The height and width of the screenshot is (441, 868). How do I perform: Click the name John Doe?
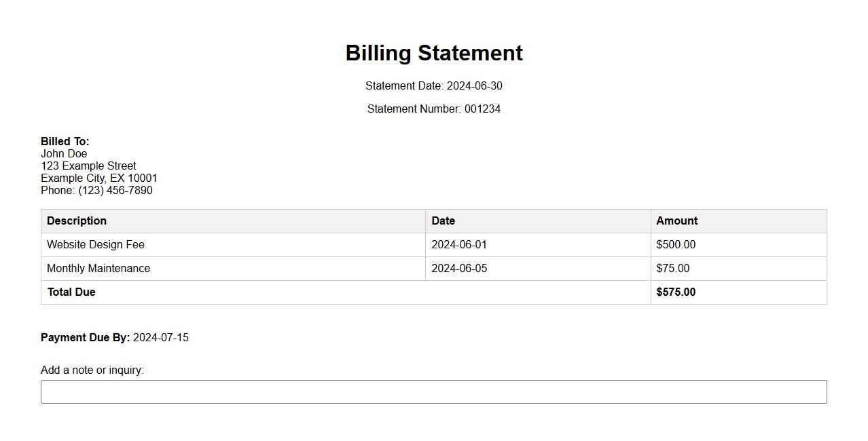pyautogui.click(x=64, y=154)
